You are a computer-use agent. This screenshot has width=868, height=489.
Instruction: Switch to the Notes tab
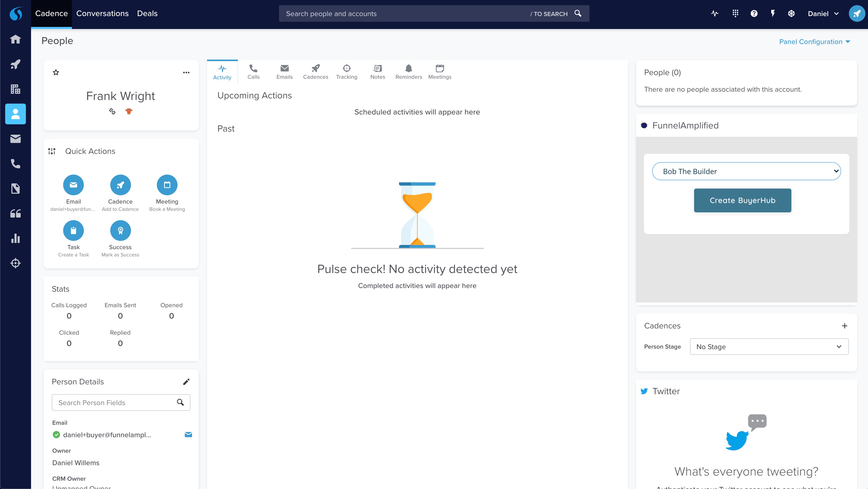377,72
